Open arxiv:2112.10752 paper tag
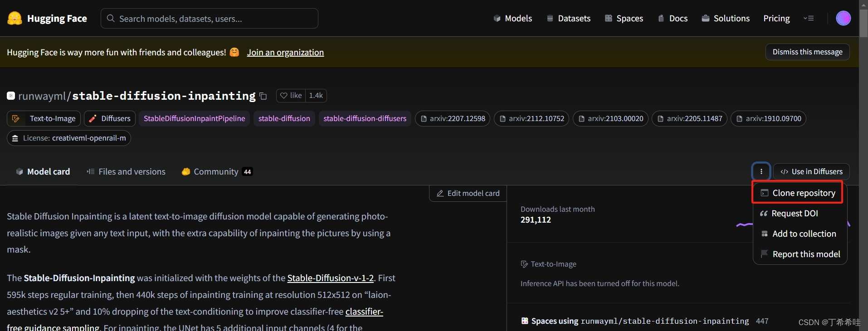Image resolution: width=868 pixels, height=331 pixels. point(532,118)
